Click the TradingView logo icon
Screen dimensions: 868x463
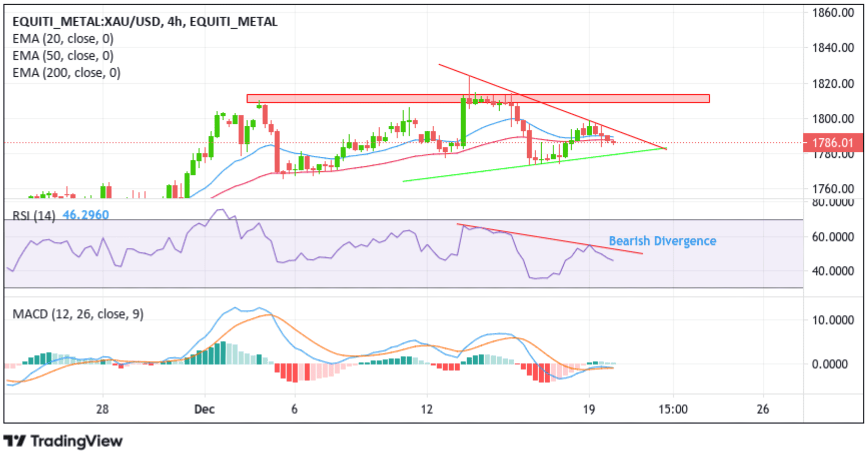pyautogui.click(x=14, y=441)
